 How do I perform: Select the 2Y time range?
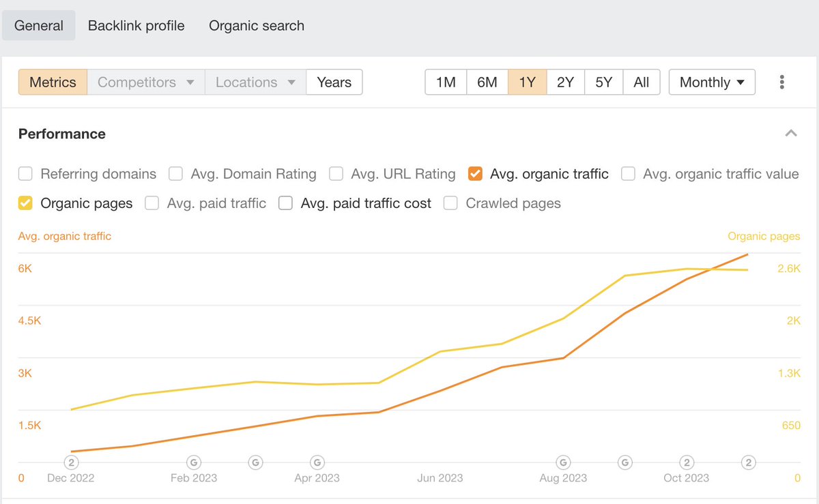pyautogui.click(x=565, y=82)
